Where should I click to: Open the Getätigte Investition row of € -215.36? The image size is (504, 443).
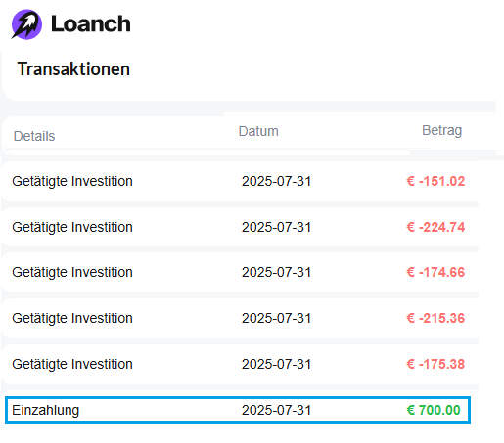240,318
